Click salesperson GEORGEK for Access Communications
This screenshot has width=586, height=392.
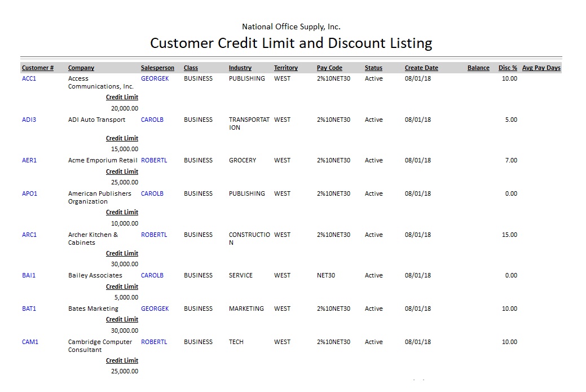155,79
